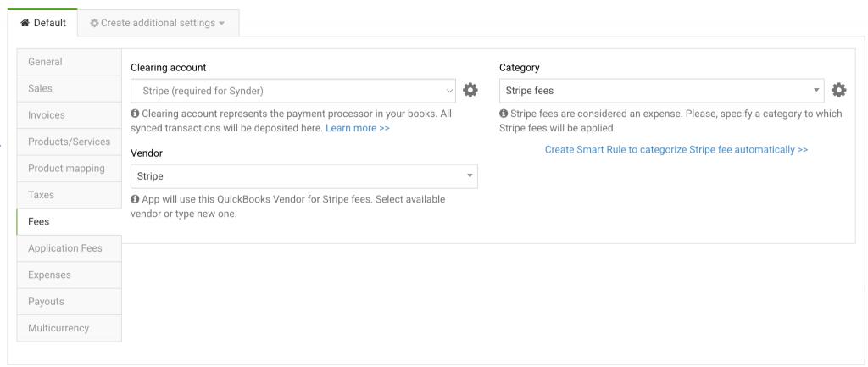868x367 pixels.
Task: Click gear icon beside Clearing account
Action: point(470,90)
